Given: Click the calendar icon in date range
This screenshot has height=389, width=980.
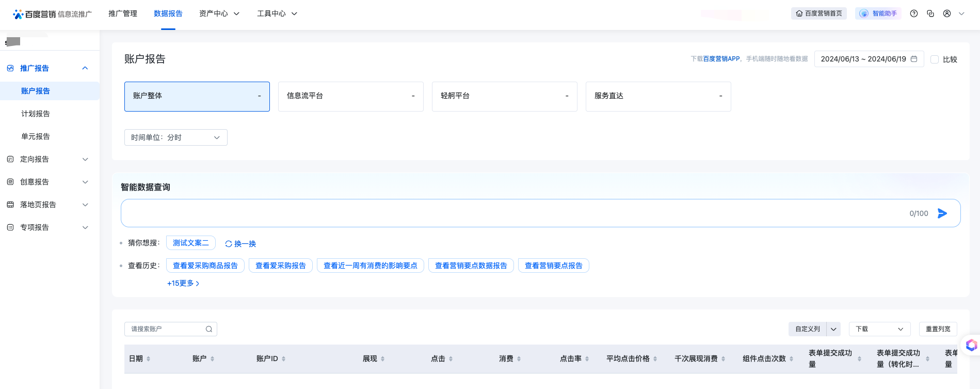Looking at the screenshot, I should pyautogui.click(x=914, y=59).
